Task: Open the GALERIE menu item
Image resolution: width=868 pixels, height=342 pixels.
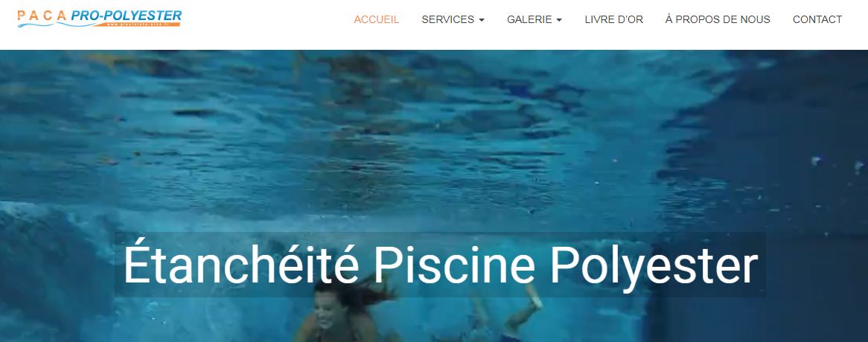Action: 529,19
